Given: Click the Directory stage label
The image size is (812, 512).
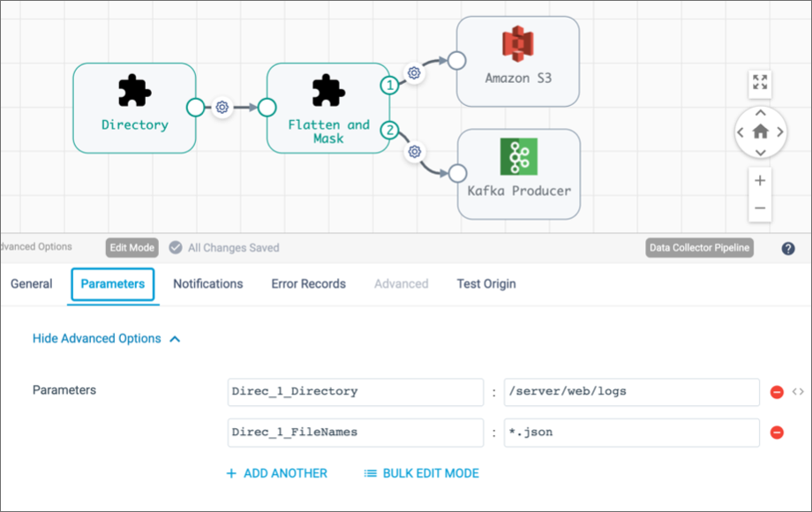Looking at the screenshot, I should click(135, 124).
